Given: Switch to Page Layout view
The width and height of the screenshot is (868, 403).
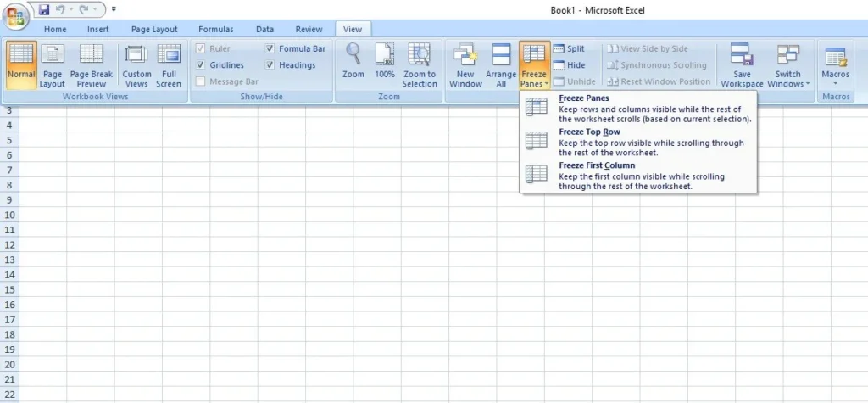Looking at the screenshot, I should 53,65.
